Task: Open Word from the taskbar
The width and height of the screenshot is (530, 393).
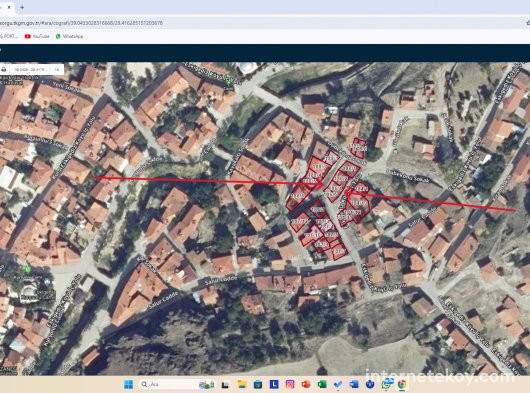Action: [354, 384]
